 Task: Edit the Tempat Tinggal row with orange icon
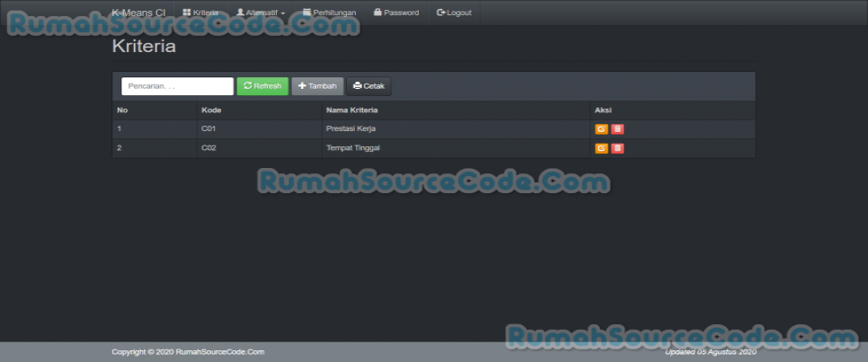[x=601, y=148]
